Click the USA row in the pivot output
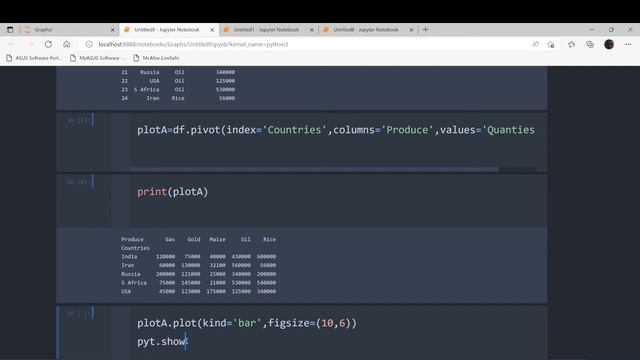Screen dimensions: 640x360 (x=198, y=291)
